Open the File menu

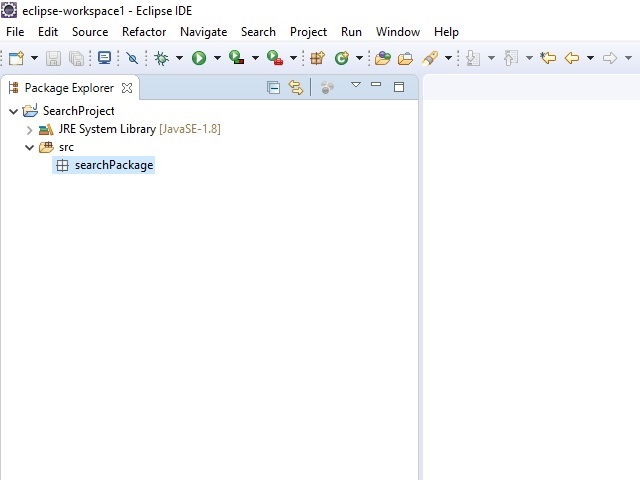15,32
